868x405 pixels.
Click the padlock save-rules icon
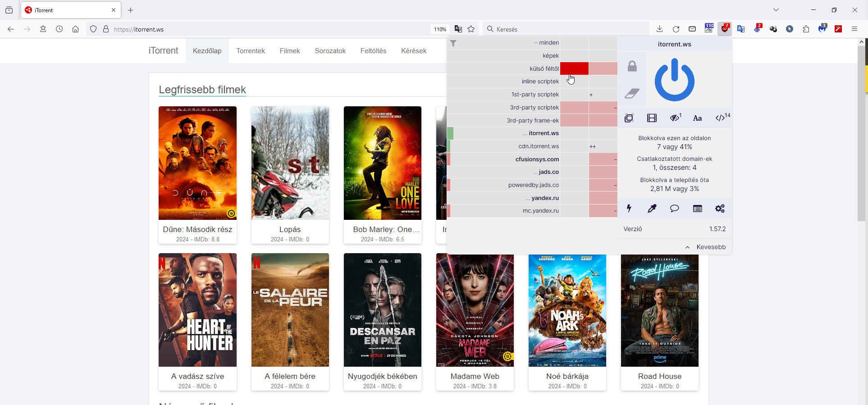pos(632,66)
